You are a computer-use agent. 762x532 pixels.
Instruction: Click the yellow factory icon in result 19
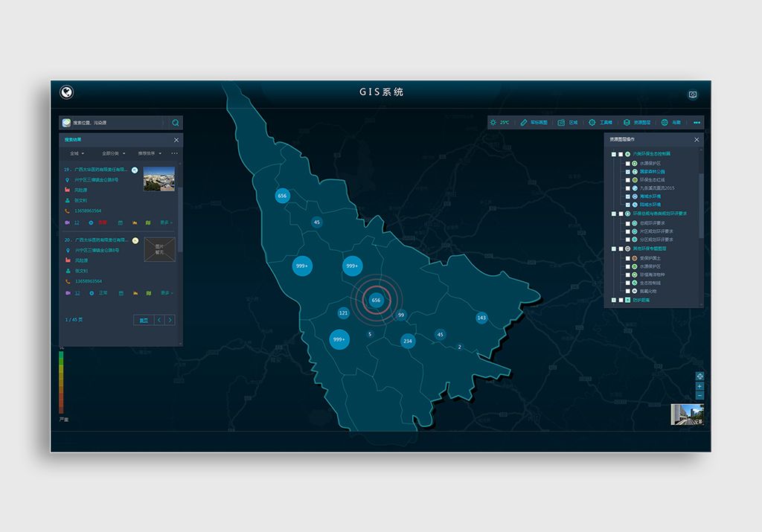coord(135,222)
